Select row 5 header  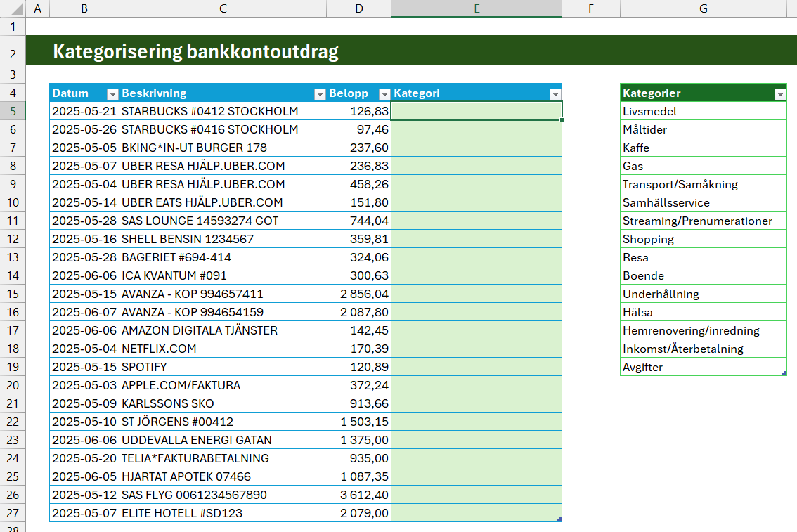pyautogui.click(x=13, y=111)
